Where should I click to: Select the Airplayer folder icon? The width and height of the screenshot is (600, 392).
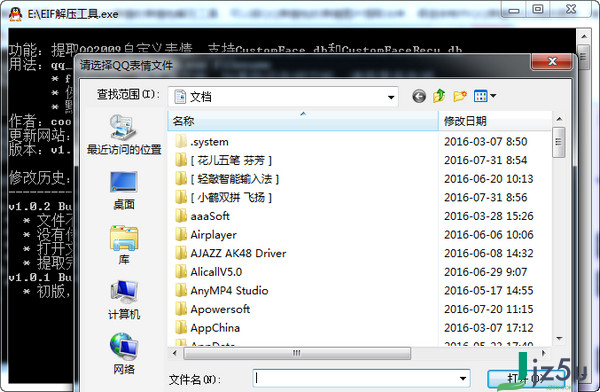(x=181, y=234)
